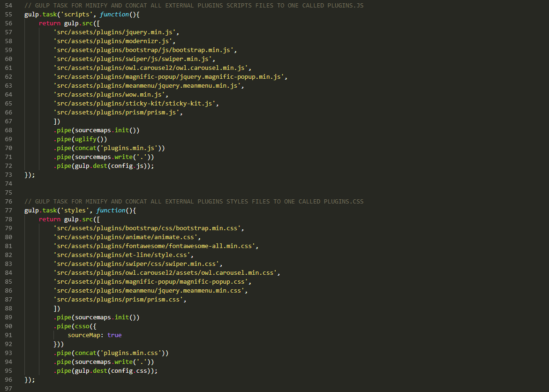Viewport: 549px width, 392px height.
Task: Click the PLUGINS.JS comment line
Action: (194, 6)
